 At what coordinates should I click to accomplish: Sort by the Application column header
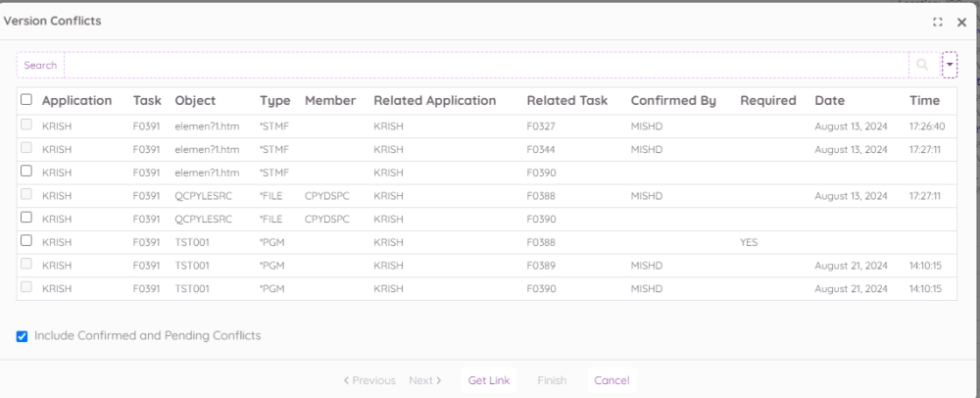(x=76, y=100)
